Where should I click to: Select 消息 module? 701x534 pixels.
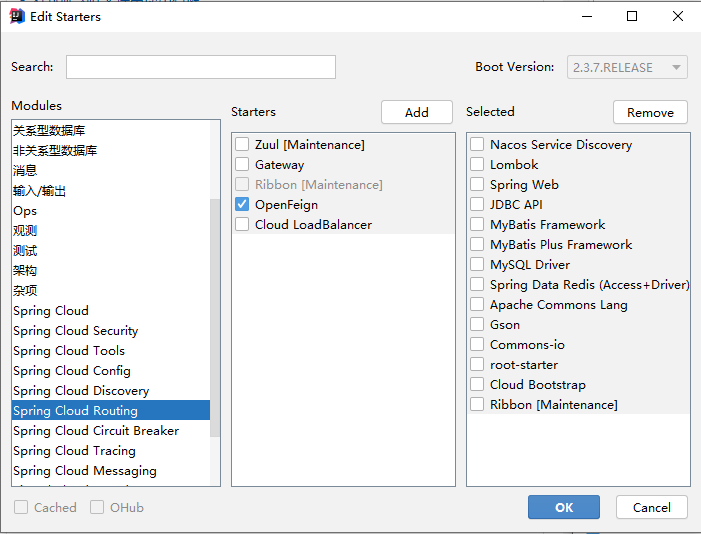click(x=110, y=170)
